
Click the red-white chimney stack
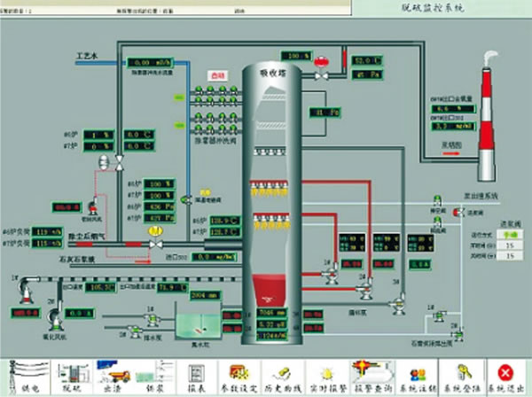coord(487,124)
